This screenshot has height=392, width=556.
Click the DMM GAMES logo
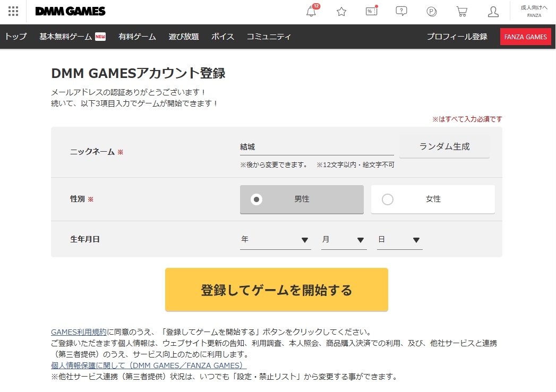pyautogui.click(x=70, y=11)
